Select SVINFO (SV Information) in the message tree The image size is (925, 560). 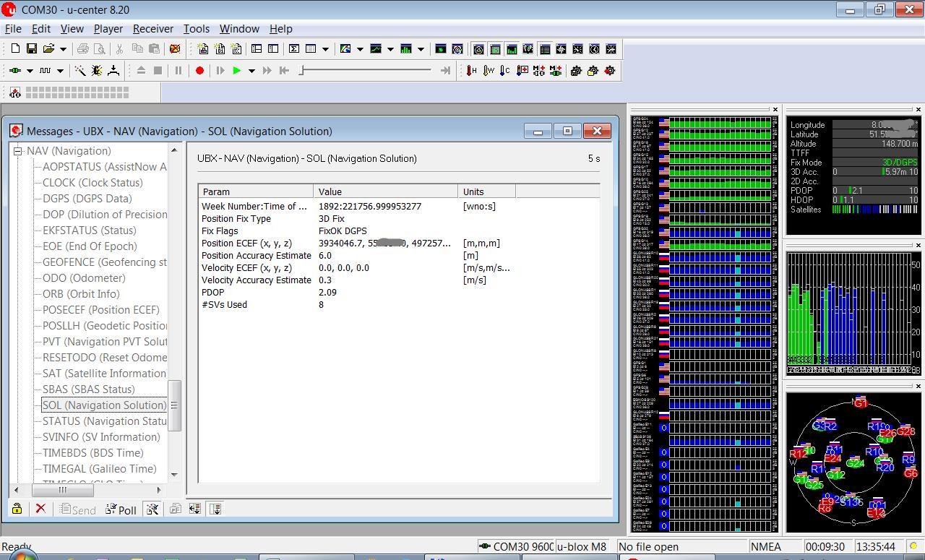point(100,437)
